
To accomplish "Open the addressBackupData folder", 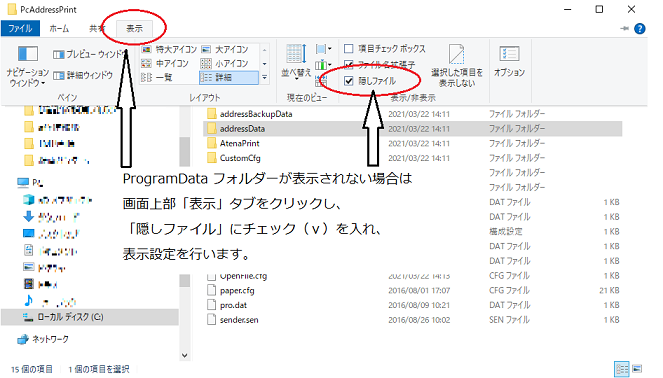I will pos(255,114).
